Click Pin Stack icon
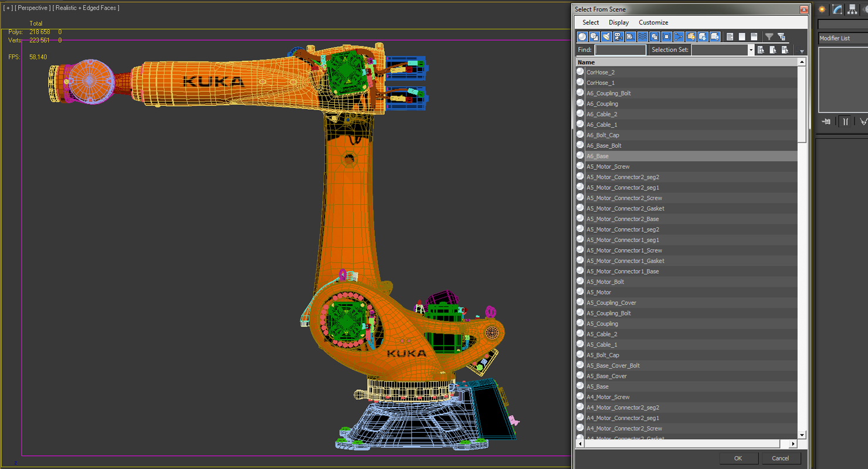 826,121
